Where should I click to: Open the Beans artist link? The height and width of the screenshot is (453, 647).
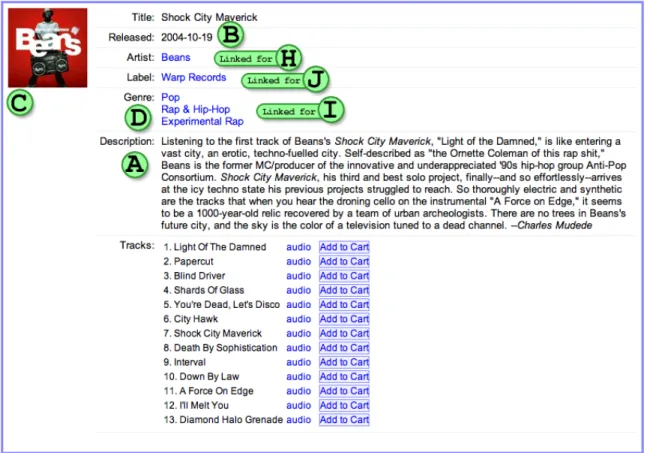(x=176, y=57)
